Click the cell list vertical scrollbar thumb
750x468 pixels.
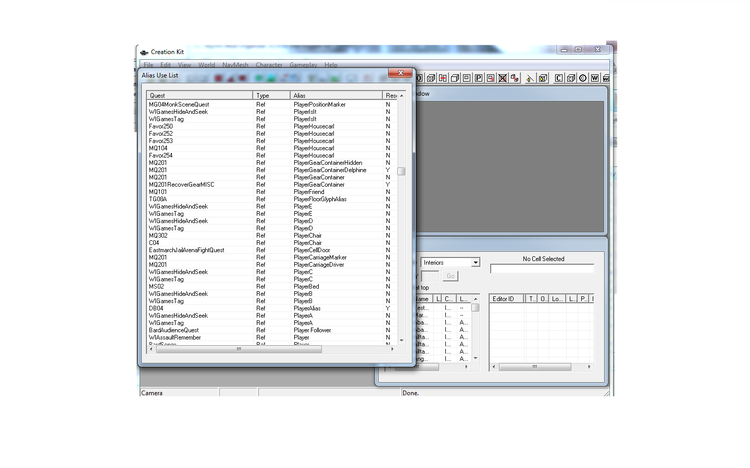pos(475,307)
